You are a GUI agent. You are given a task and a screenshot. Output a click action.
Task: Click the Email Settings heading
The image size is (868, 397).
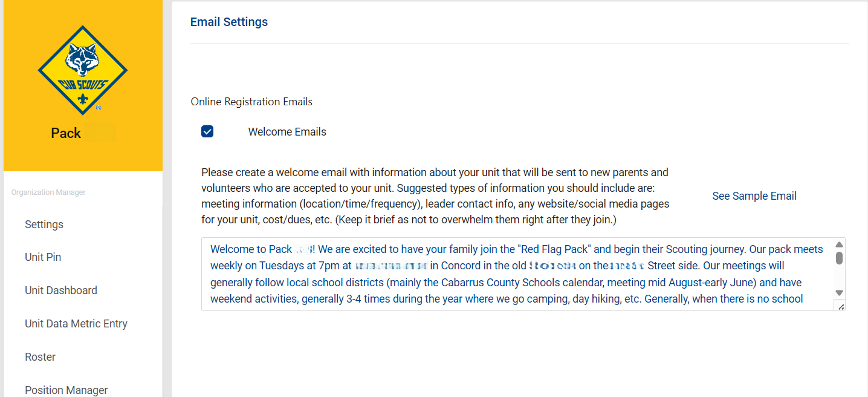click(x=229, y=22)
